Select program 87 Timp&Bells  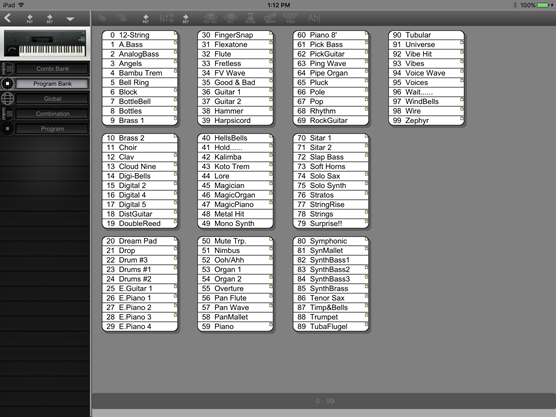click(x=331, y=308)
